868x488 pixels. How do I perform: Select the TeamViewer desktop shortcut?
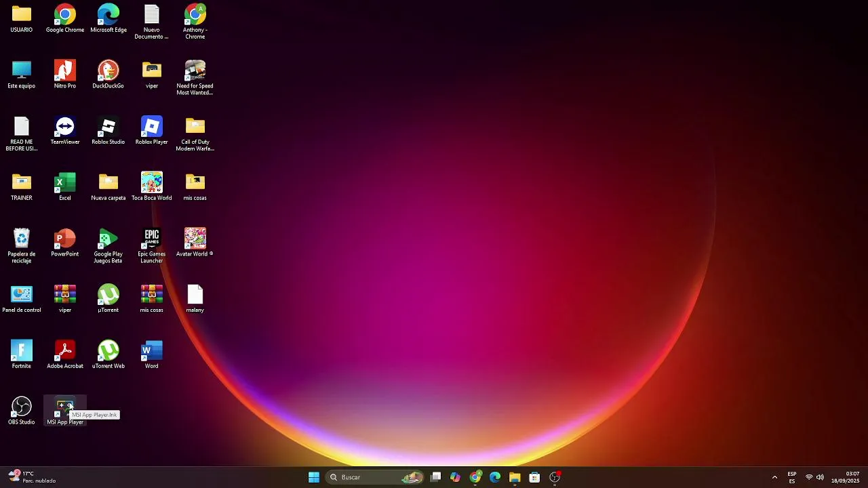pyautogui.click(x=65, y=131)
